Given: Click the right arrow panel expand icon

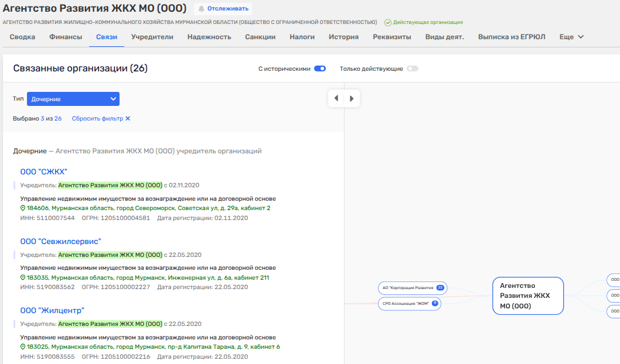Looking at the screenshot, I should 352,98.
